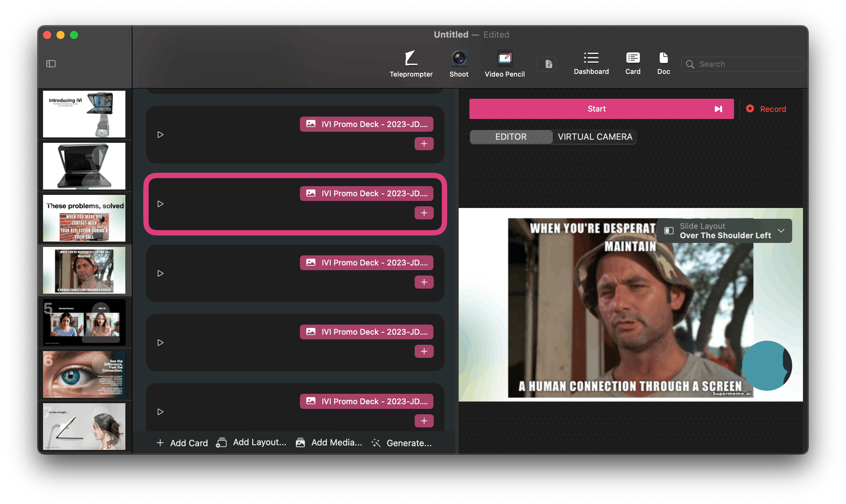Image resolution: width=846 pixels, height=504 pixels.
Task: Open the Video Pencil tool
Action: tap(505, 64)
